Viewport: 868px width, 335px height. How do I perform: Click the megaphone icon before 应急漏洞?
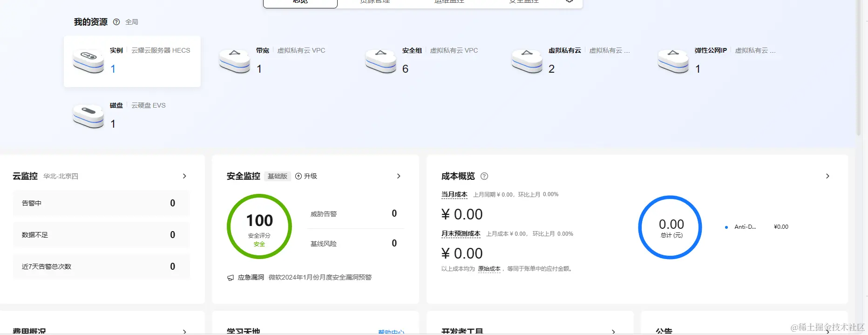(231, 278)
